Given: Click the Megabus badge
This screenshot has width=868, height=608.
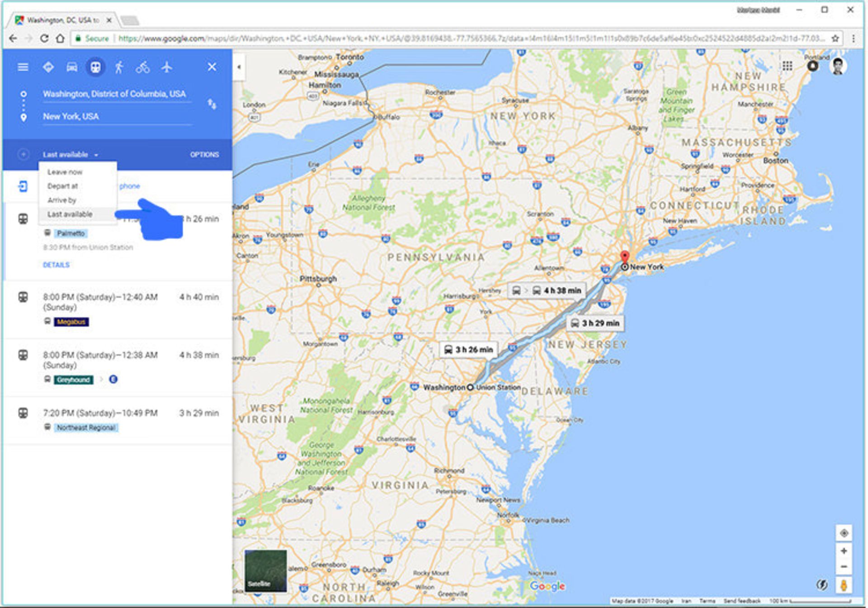Looking at the screenshot, I should coord(71,322).
